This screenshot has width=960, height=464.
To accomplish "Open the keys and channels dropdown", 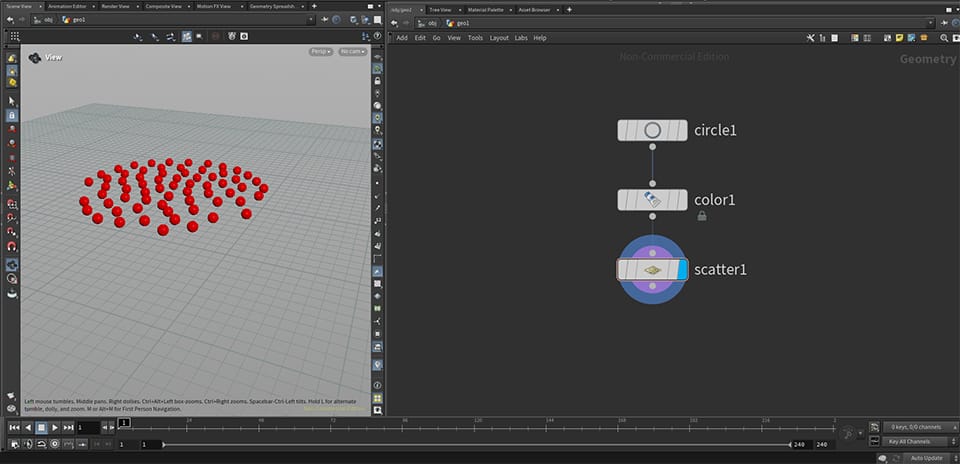I will click(x=920, y=427).
